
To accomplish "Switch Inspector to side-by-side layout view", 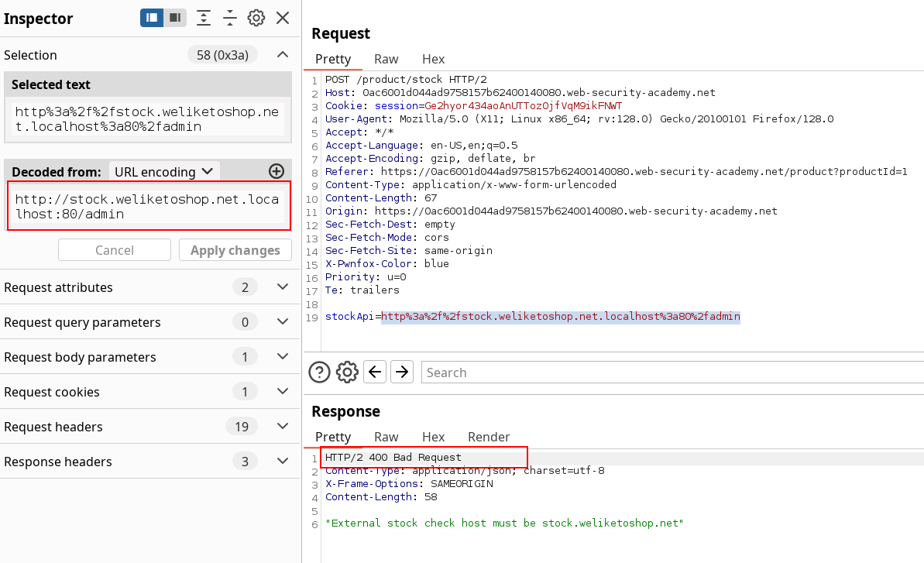I will coord(152,18).
